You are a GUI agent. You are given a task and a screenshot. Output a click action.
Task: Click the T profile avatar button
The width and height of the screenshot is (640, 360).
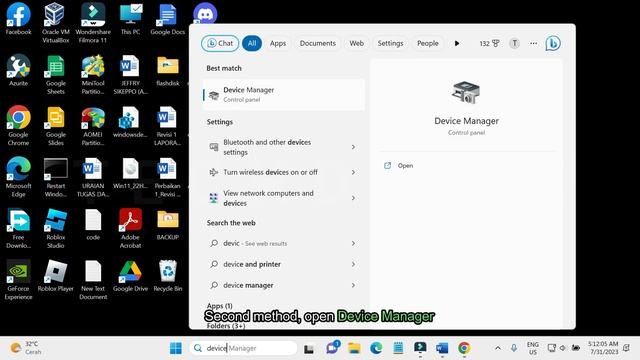tap(514, 43)
